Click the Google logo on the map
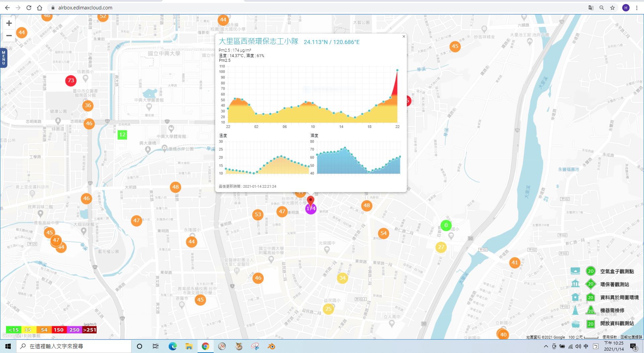 point(11,336)
